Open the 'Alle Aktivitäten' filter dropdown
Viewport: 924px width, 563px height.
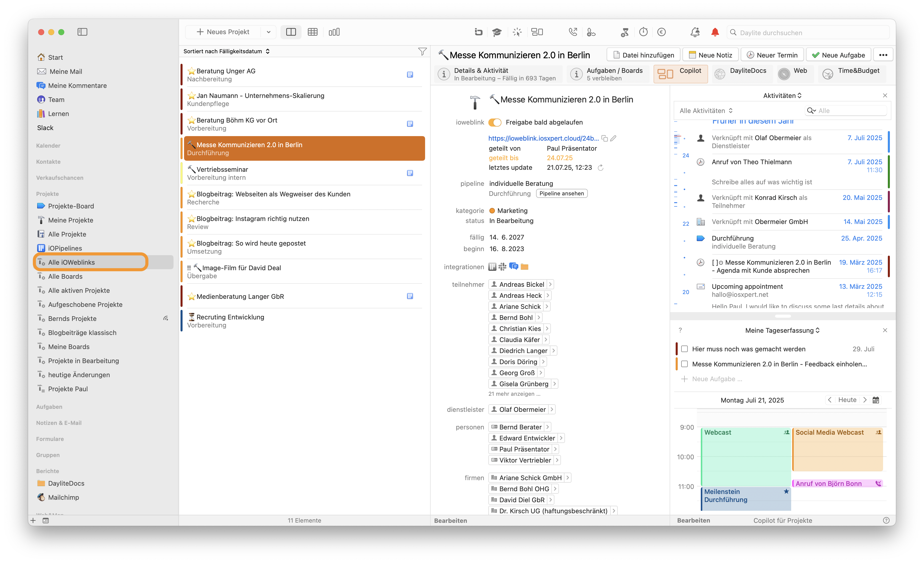pyautogui.click(x=706, y=111)
